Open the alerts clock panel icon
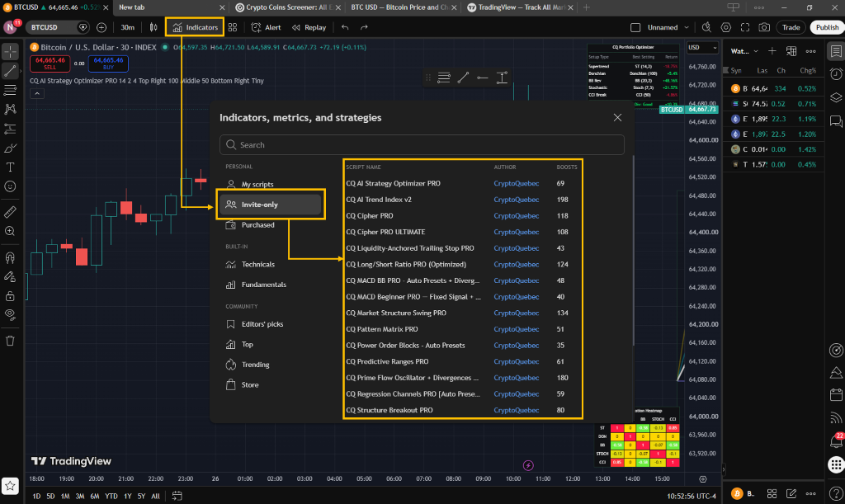This screenshot has width=845, height=504. coord(836,74)
